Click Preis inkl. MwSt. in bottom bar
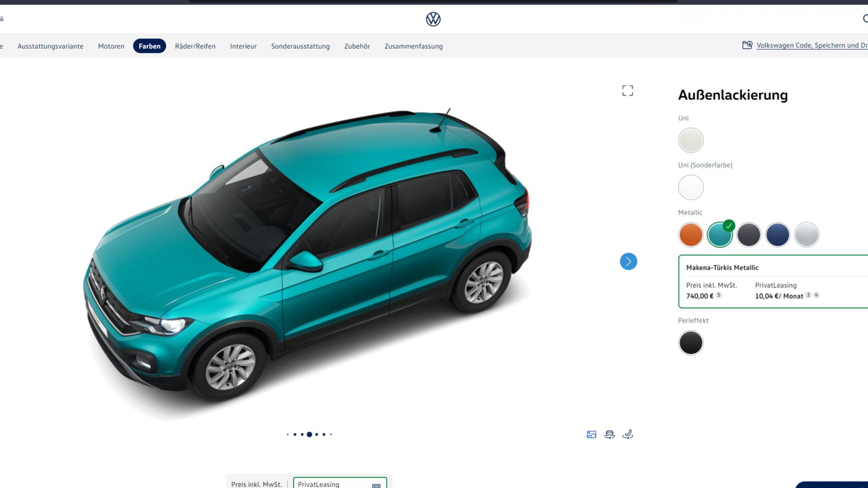The width and height of the screenshot is (868, 488). (256, 484)
